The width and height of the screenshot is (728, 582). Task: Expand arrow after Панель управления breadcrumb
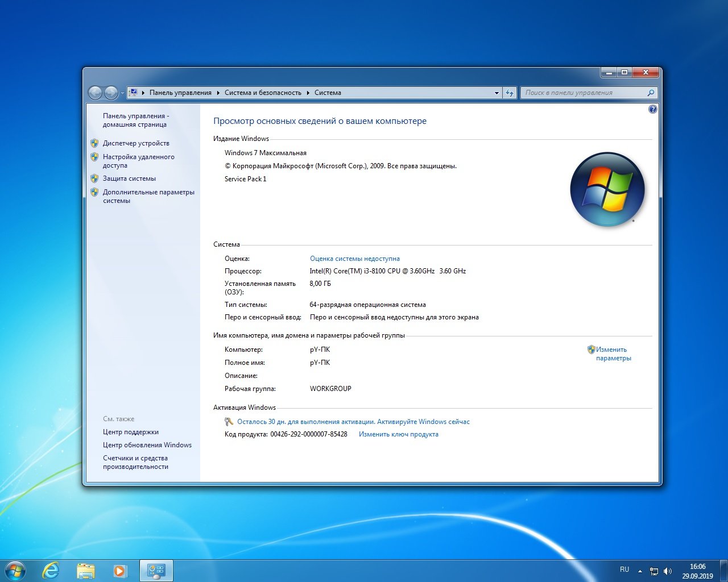[218, 93]
